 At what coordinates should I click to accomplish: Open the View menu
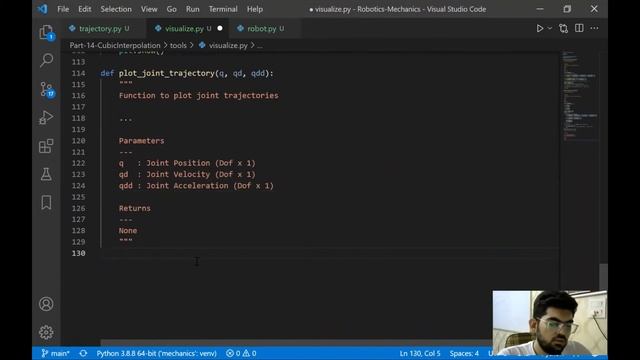pyautogui.click(x=149, y=9)
